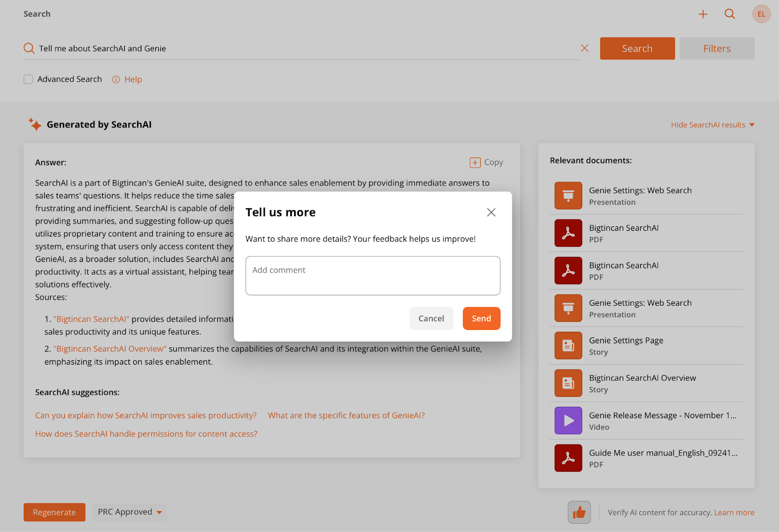Click the orange Search button

[637, 49]
